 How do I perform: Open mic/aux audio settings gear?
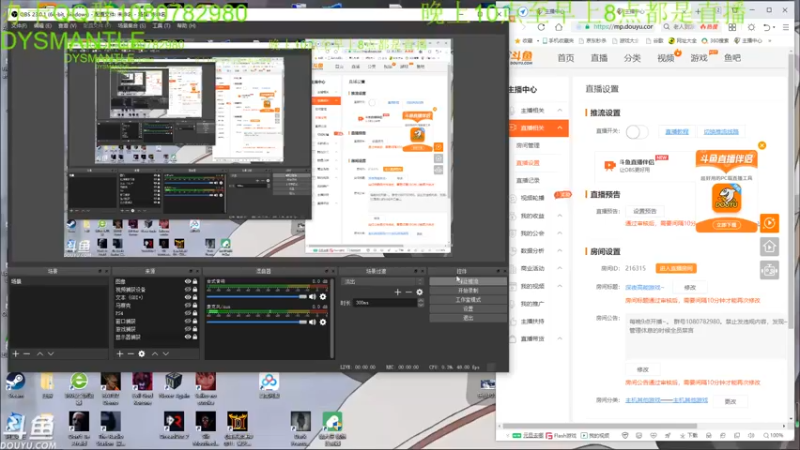tap(322, 322)
